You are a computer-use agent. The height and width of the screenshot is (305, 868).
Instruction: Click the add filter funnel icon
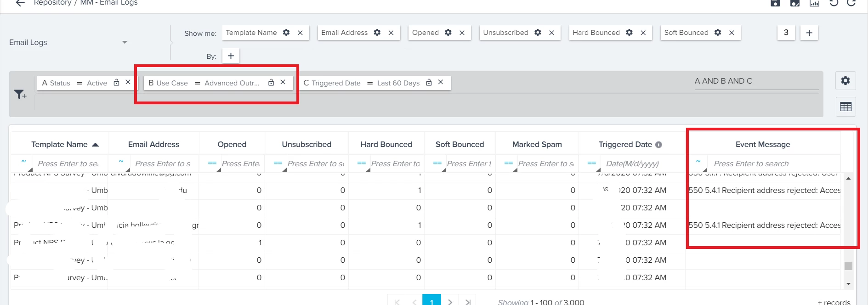(x=20, y=95)
